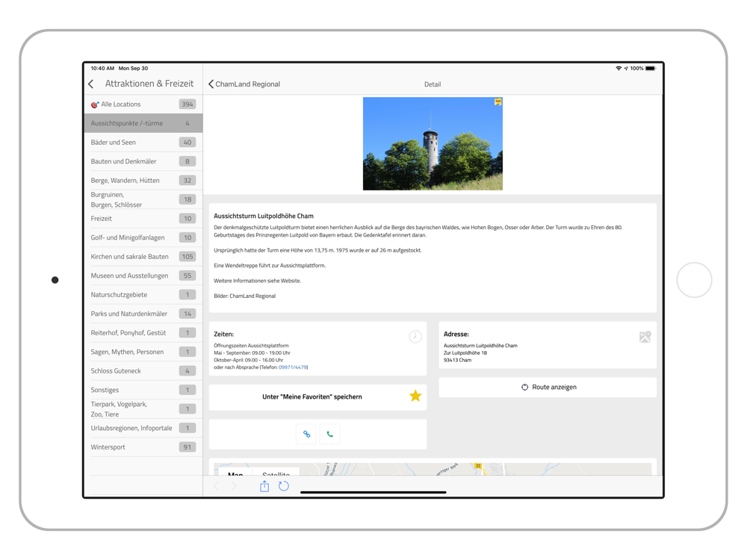Open Bäder und Seen category
The image size is (747, 560).
[x=143, y=143]
